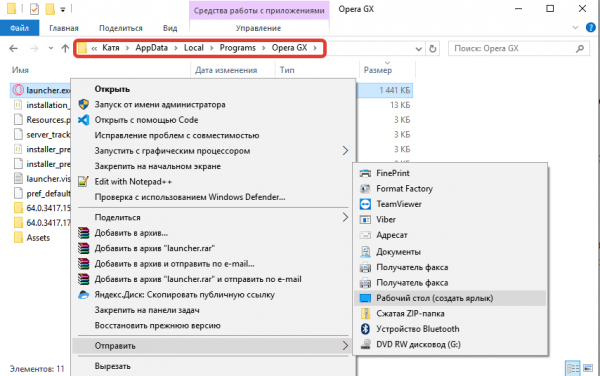Open the Файл ribbon tab

pyautogui.click(x=20, y=28)
